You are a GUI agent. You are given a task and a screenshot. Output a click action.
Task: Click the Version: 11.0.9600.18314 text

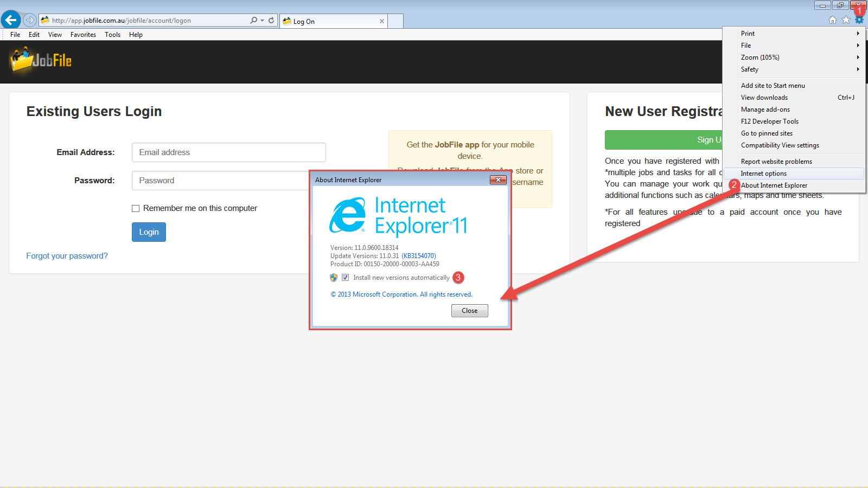[x=365, y=248]
